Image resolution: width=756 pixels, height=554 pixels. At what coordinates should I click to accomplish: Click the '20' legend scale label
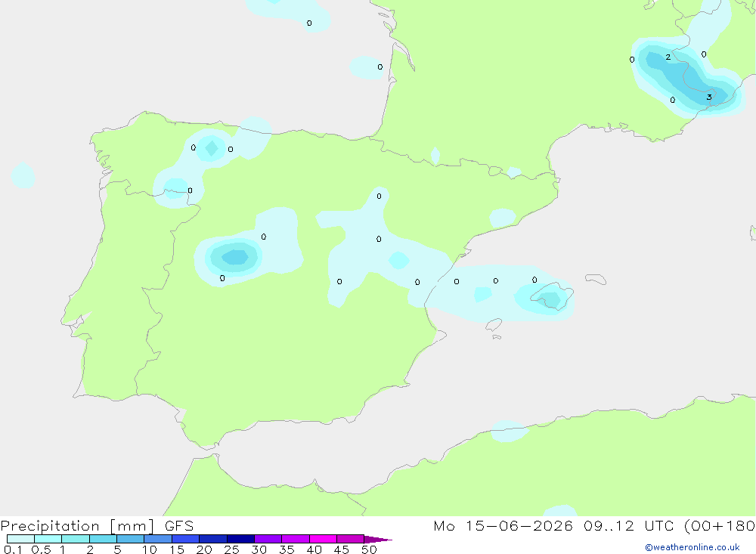[x=204, y=549]
